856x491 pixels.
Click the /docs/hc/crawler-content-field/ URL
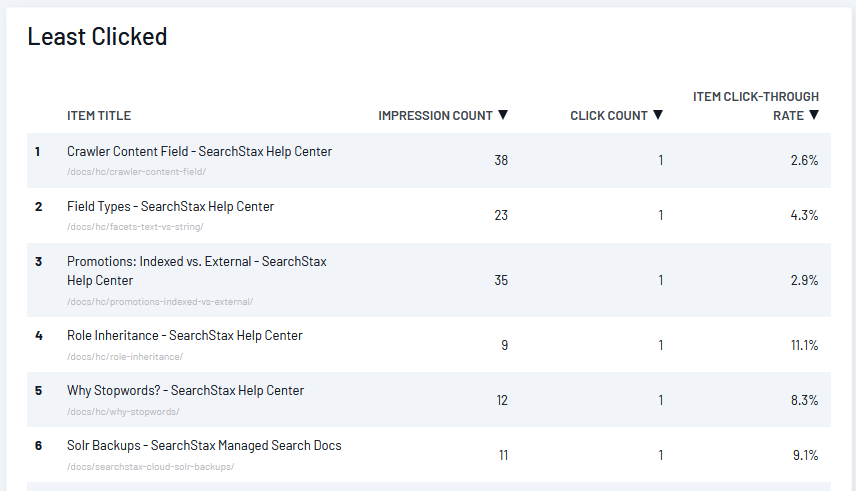coord(136,171)
